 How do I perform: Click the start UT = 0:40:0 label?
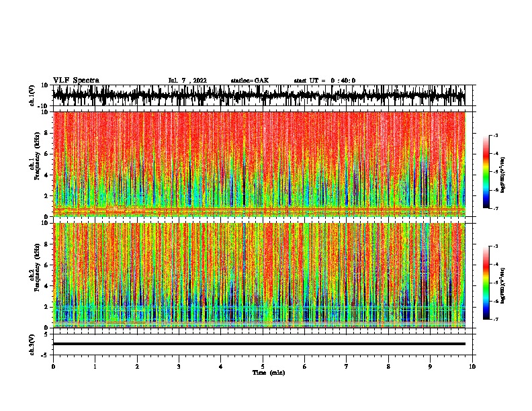pos(324,81)
